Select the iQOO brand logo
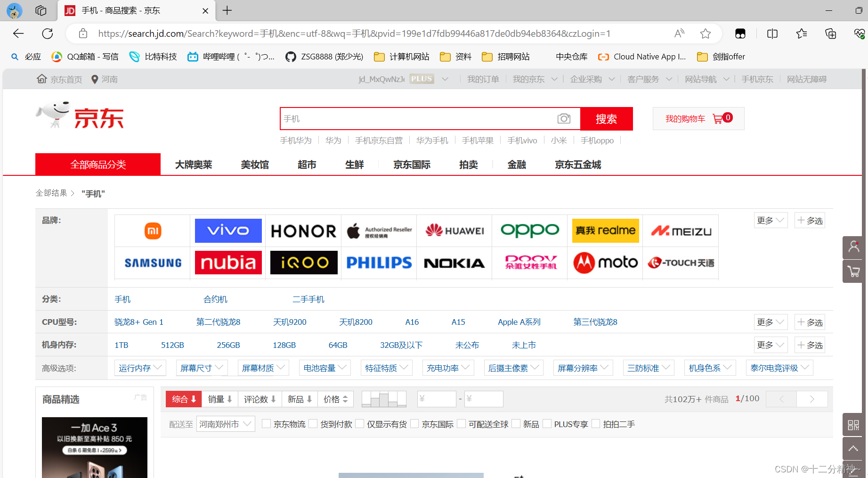868x478 pixels. pyautogui.click(x=304, y=263)
